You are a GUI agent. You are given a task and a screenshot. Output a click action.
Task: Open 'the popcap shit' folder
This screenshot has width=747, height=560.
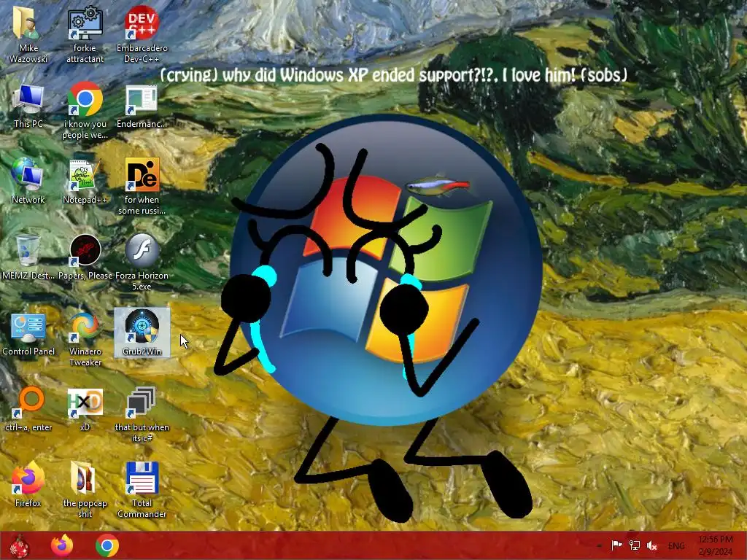point(85,489)
